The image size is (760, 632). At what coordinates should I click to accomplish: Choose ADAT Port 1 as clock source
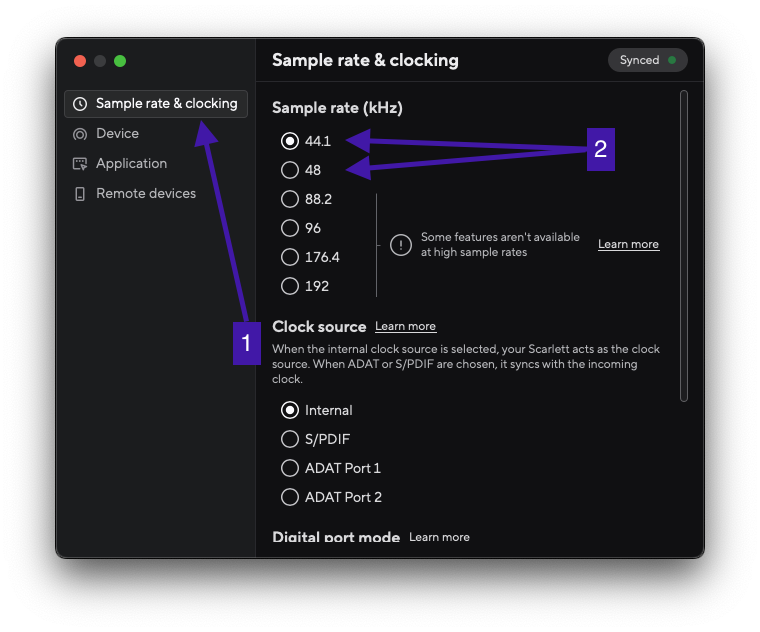click(x=290, y=468)
